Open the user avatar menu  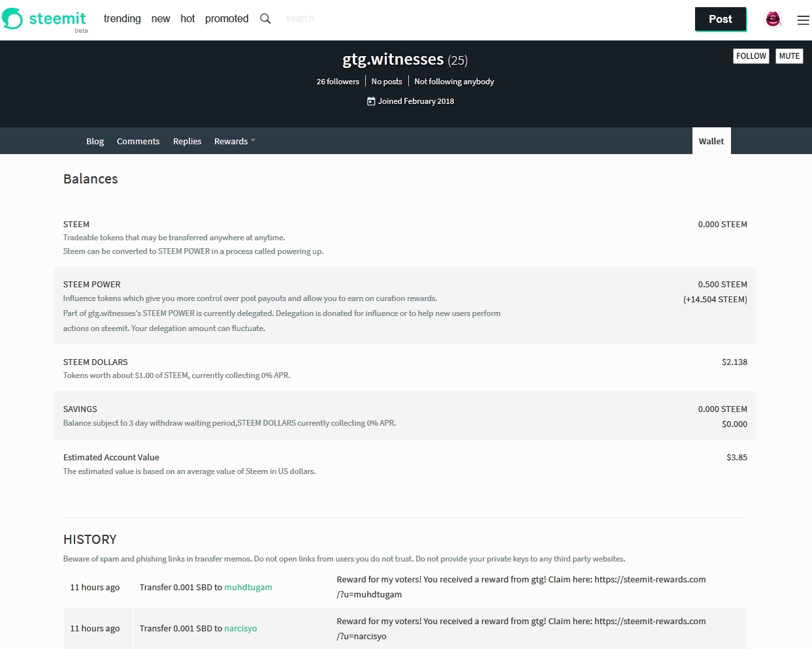point(773,20)
